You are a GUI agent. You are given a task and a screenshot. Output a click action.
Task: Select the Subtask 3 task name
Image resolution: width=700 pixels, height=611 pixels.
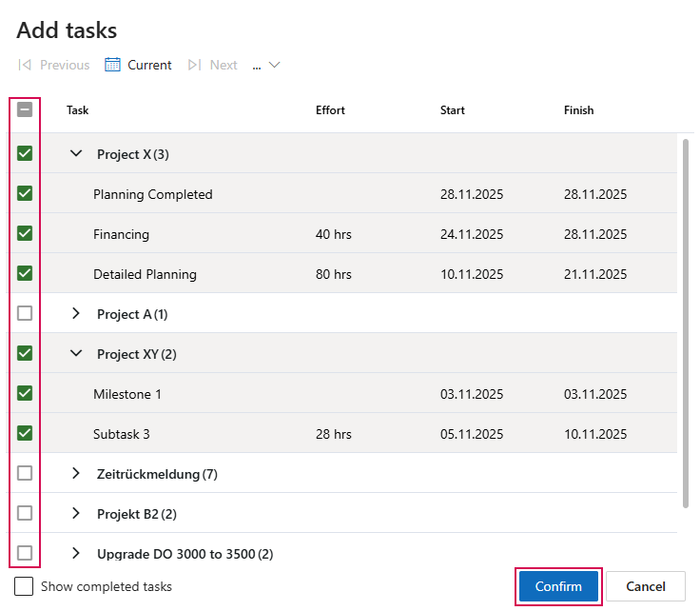122,434
